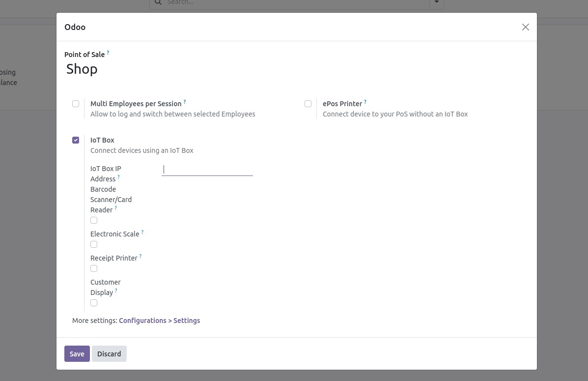Click the 'Barcode Scanner/Card Reader' label

[111, 200]
